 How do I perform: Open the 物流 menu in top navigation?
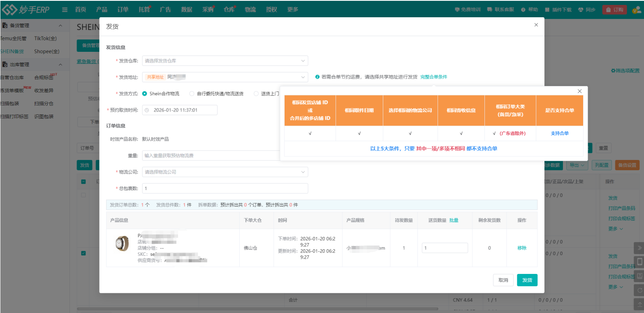tap(250, 10)
